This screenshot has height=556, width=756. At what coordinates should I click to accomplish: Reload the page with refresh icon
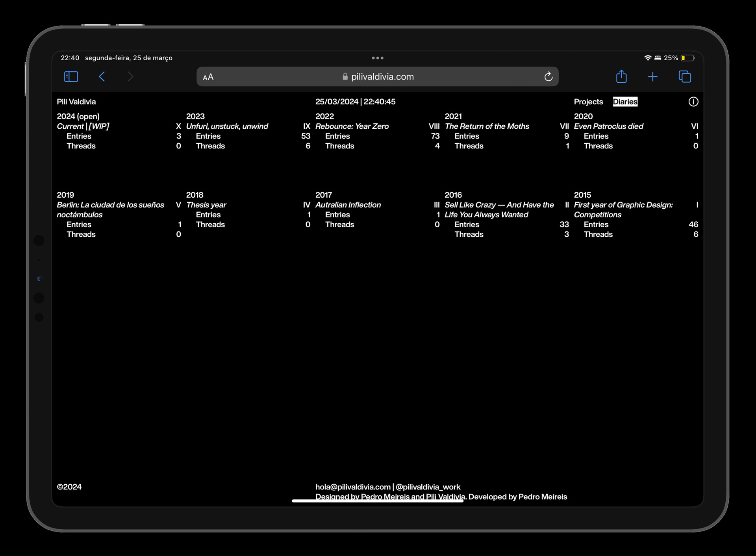(x=548, y=77)
